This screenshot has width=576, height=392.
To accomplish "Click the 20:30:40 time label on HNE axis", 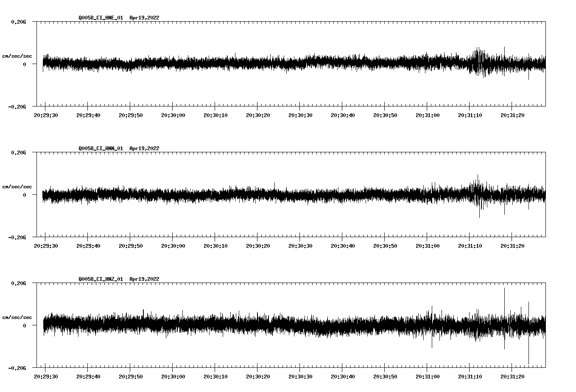I will [x=343, y=115].
